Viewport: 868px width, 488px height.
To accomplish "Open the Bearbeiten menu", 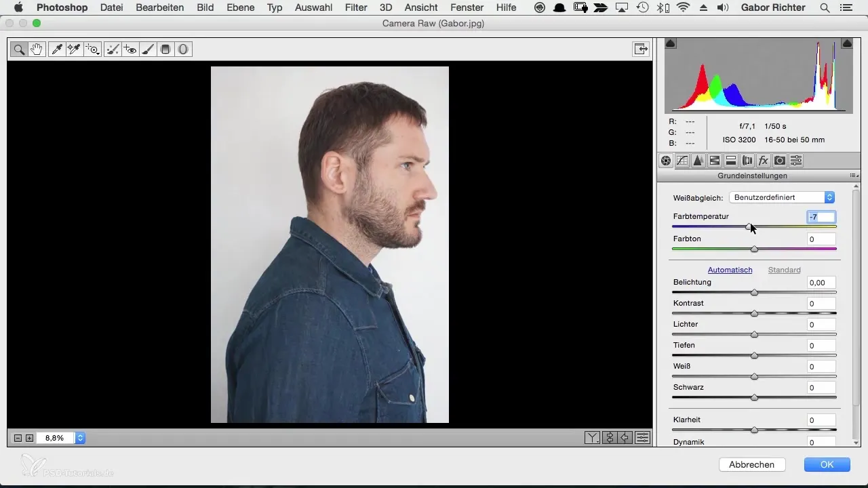I will [x=160, y=7].
